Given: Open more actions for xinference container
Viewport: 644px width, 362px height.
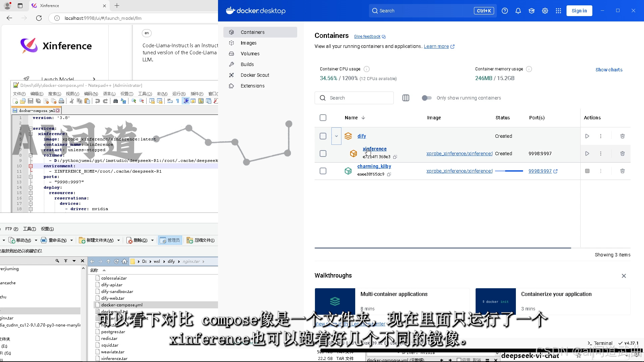Looking at the screenshot, I should (600, 154).
